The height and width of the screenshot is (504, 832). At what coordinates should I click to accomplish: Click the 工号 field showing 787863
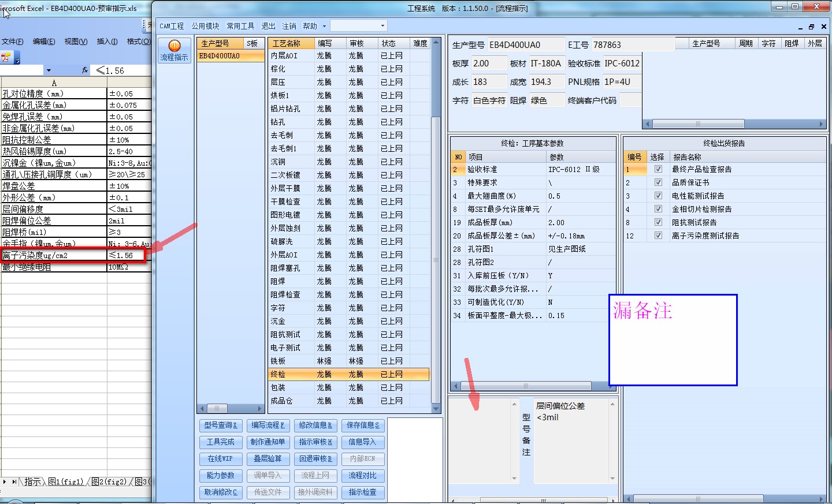pos(633,45)
